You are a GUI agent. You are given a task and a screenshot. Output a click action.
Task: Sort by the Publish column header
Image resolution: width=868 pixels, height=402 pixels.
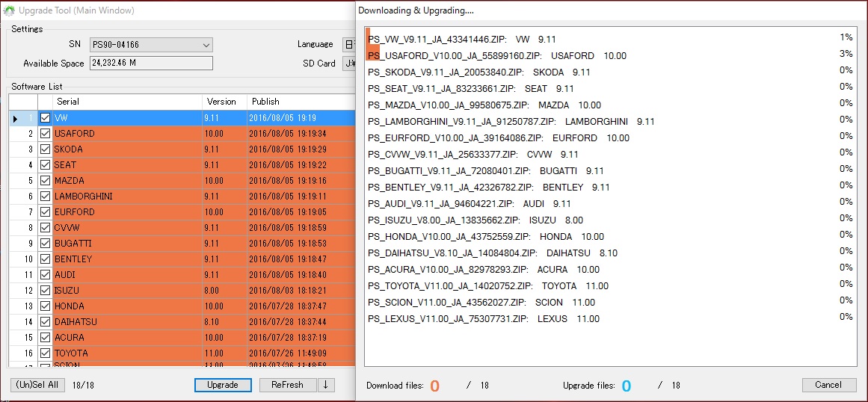click(x=301, y=102)
